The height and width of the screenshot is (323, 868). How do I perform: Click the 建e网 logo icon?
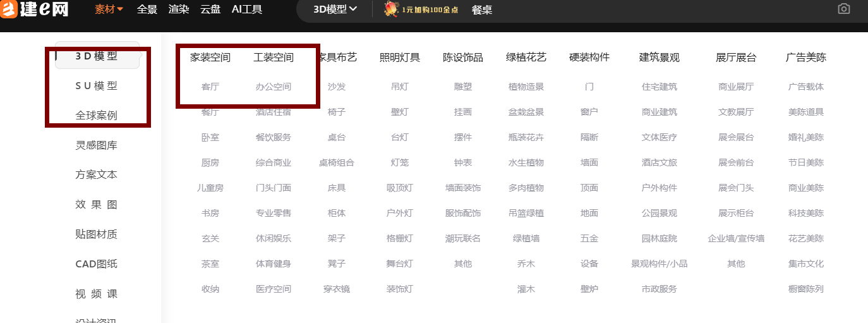[8, 9]
